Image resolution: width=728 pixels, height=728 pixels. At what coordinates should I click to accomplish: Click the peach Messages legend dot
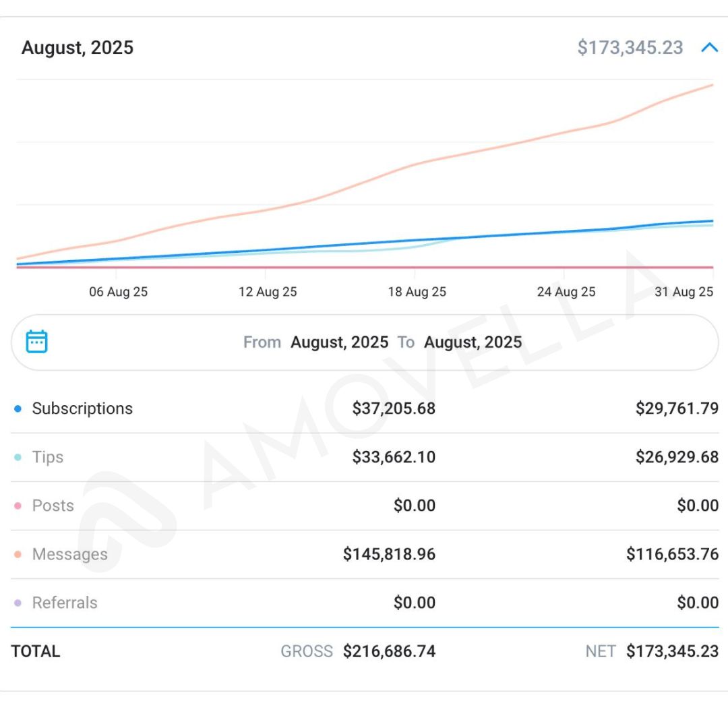click(18, 554)
